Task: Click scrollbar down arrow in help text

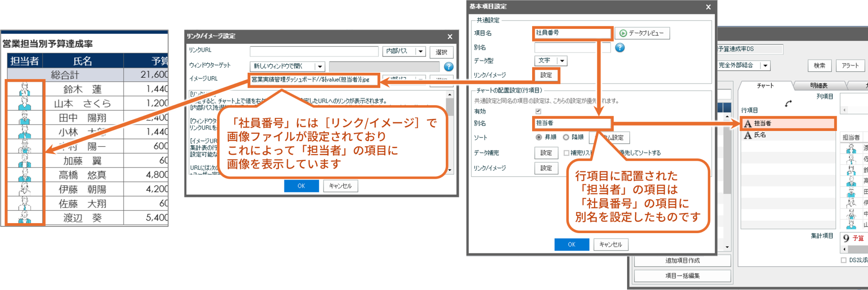Action: [449, 170]
